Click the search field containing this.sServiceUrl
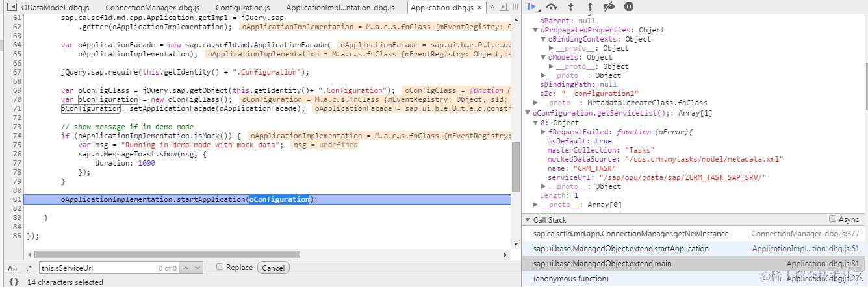 (x=108, y=268)
